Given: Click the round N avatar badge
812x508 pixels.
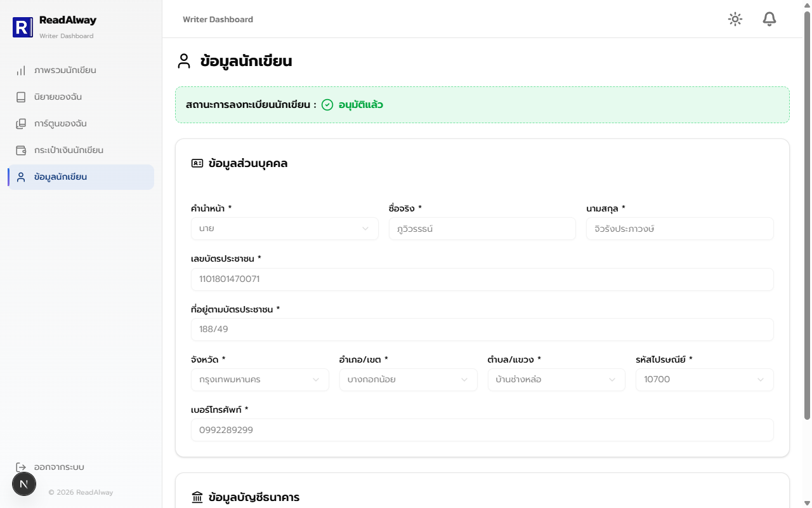Looking at the screenshot, I should pos(24,485).
